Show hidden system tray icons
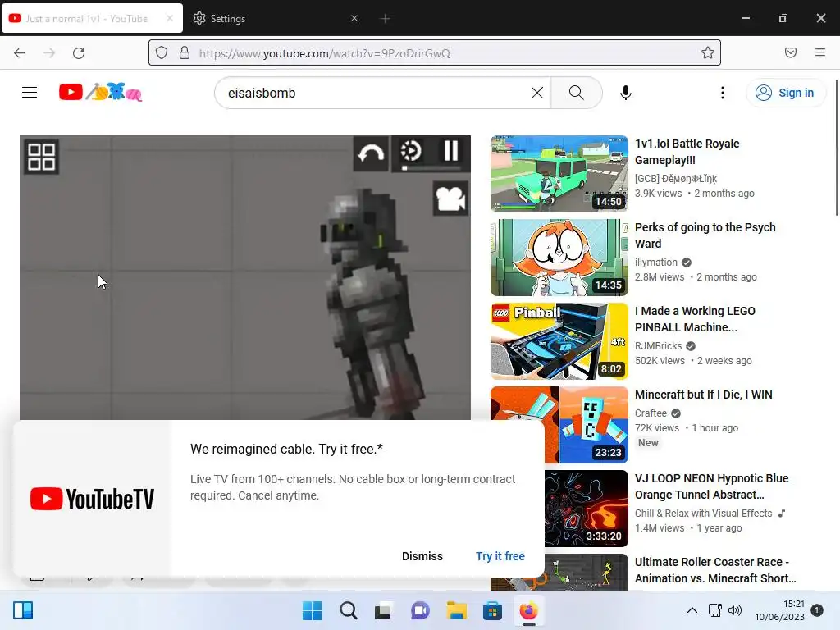Viewport: 840px width, 630px height. point(692,610)
